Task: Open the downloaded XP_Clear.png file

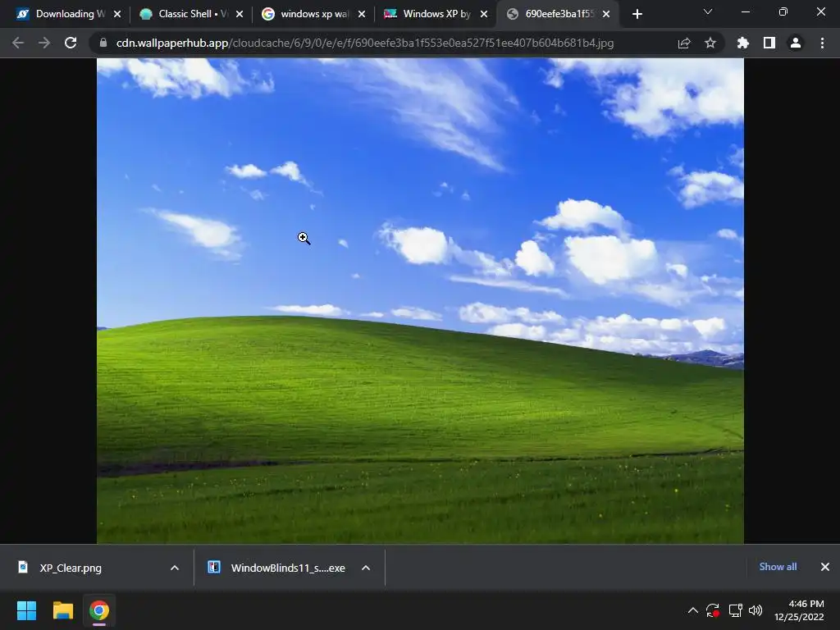Action: (71, 568)
